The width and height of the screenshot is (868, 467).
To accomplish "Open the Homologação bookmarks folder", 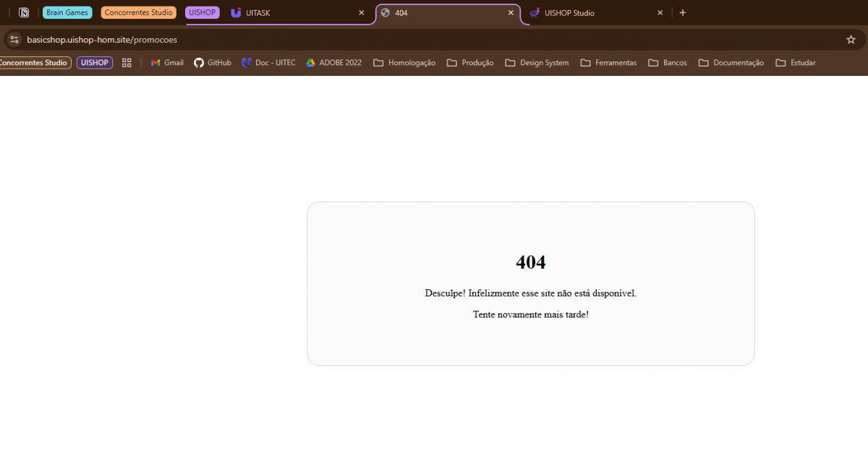I will coord(404,63).
